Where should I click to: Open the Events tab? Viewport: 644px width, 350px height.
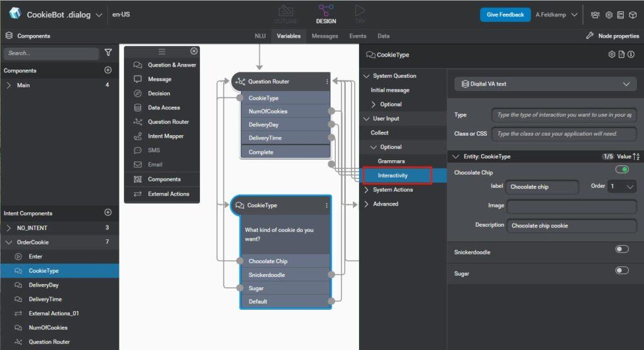pos(357,36)
